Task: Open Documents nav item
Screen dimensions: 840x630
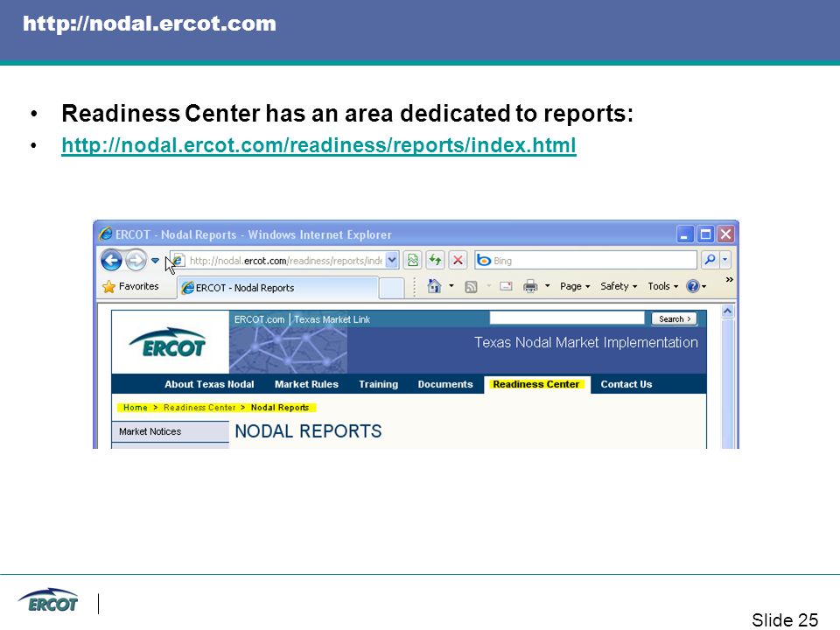Action: click(x=445, y=384)
